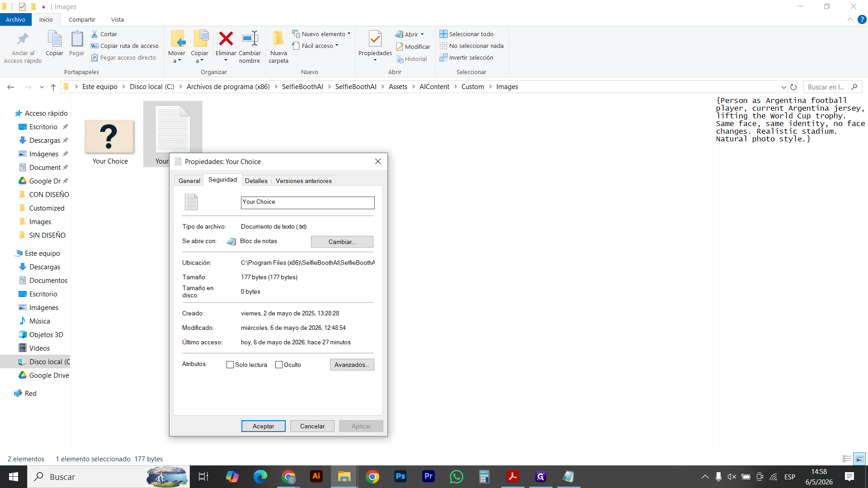Collapse the ribbon with the chevron
Image resolution: width=868 pixels, height=488 pixels.
click(x=850, y=19)
